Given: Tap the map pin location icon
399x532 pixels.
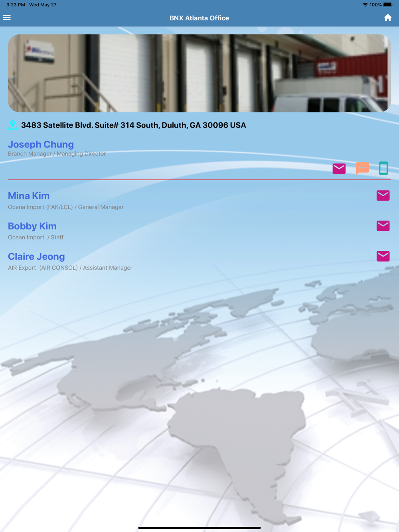Looking at the screenshot, I should (x=12, y=125).
